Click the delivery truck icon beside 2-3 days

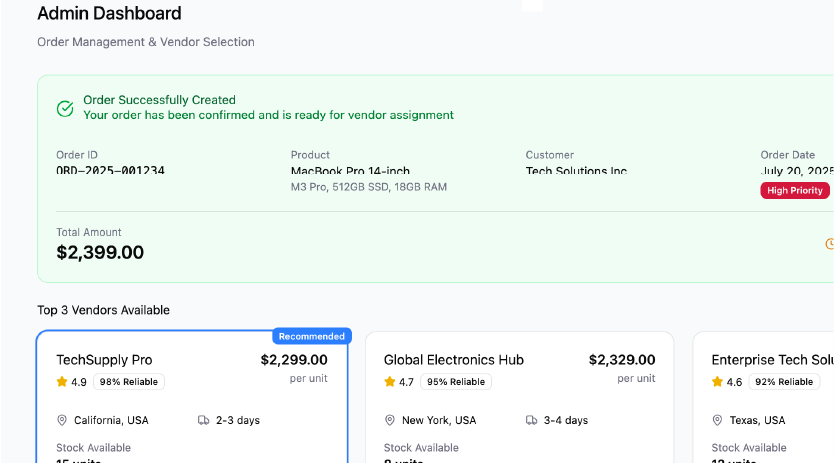coord(203,420)
